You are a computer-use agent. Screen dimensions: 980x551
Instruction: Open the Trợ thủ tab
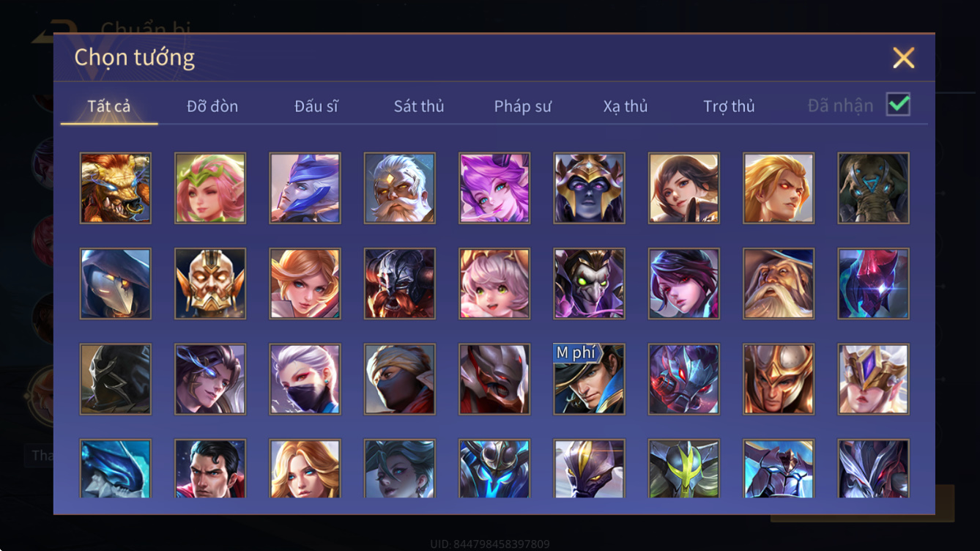pos(729,106)
